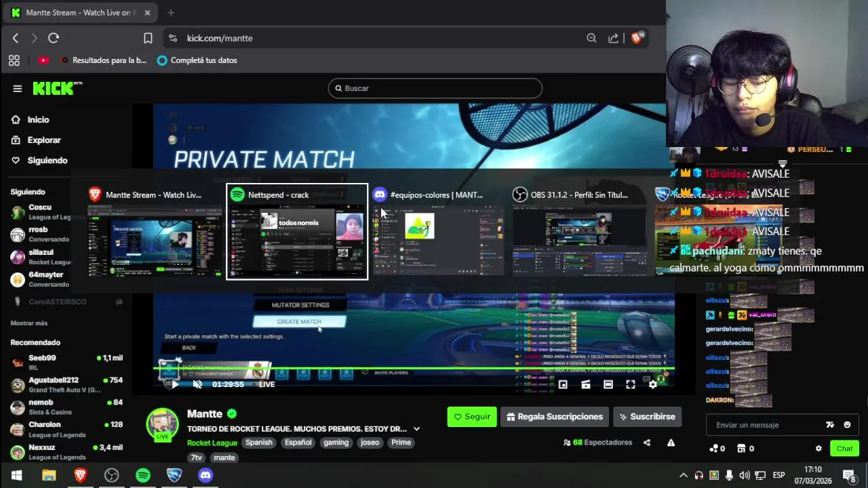Select the Prime tag
868x488 pixels.
click(401, 443)
